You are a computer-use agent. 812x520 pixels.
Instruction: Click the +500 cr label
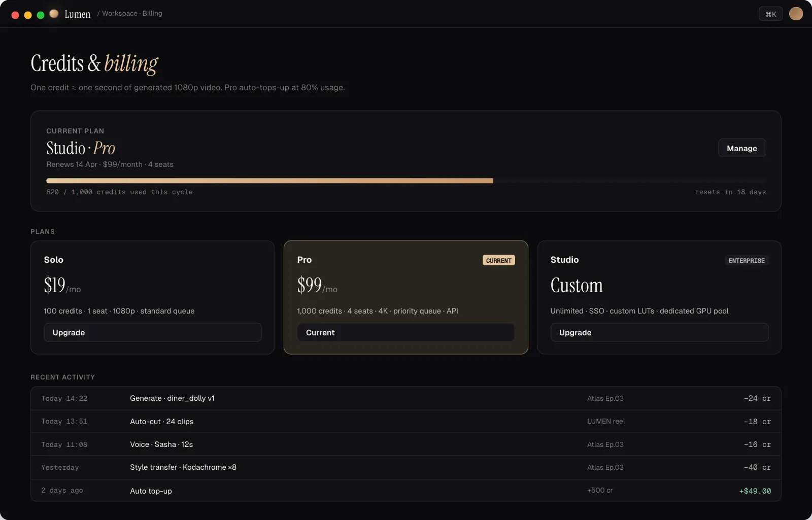[x=600, y=491]
